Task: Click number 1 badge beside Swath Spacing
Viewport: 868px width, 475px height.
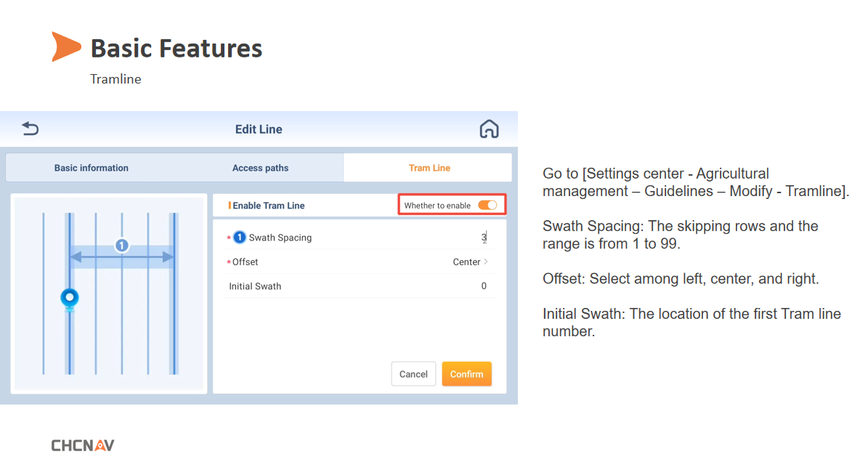Action: pyautogui.click(x=240, y=238)
